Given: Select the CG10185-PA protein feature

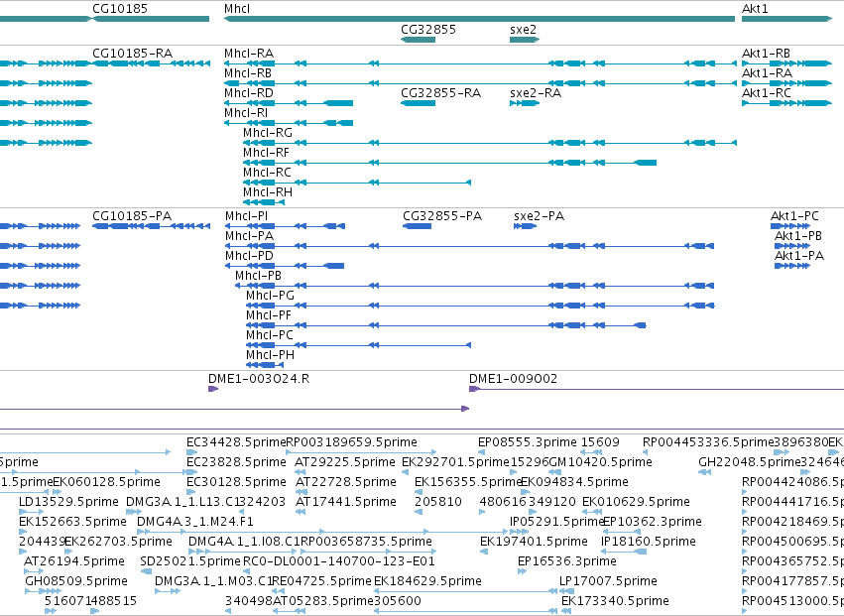Looking at the screenshot, I should [x=152, y=226].
